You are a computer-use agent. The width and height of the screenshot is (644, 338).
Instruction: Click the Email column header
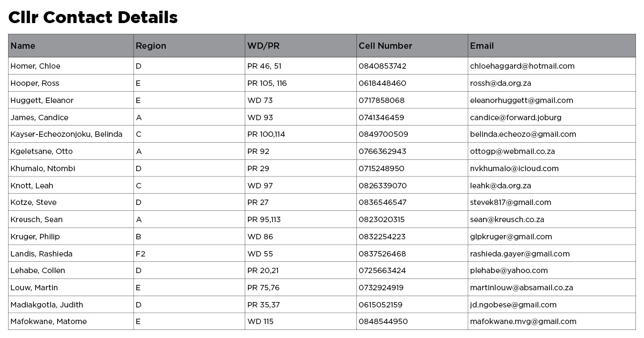482,46
